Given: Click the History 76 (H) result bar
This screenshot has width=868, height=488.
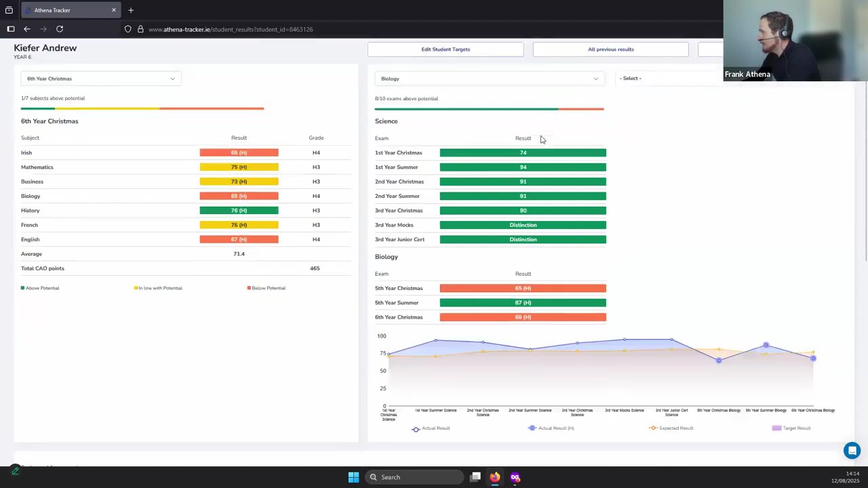Looking at the screenshot, I should (x=239, y=210).
